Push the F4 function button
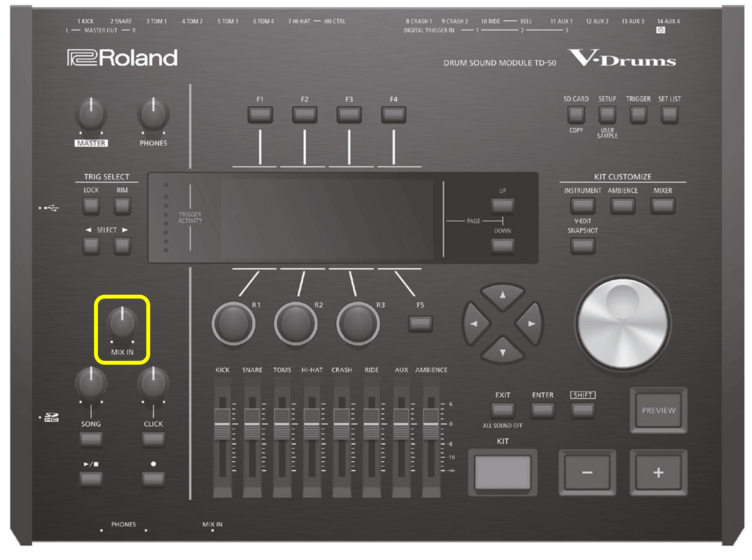This screenshot has height=560, width=752. coord(394,115)
